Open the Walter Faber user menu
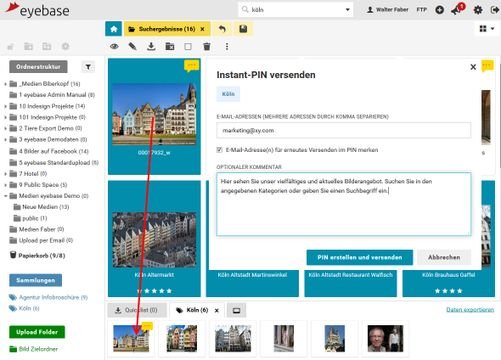Image resolution: width=501 pixels, height=360 pixels. 387,10
